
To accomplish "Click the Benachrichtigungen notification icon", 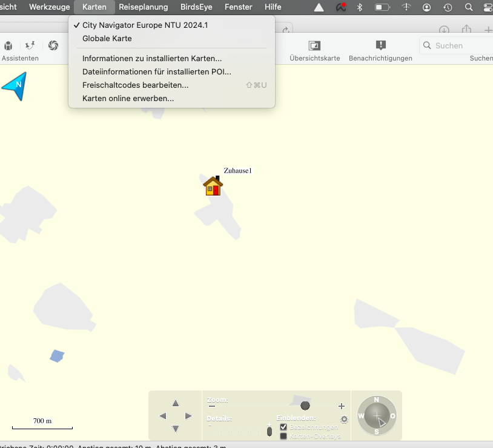I will tap(380, 46).
